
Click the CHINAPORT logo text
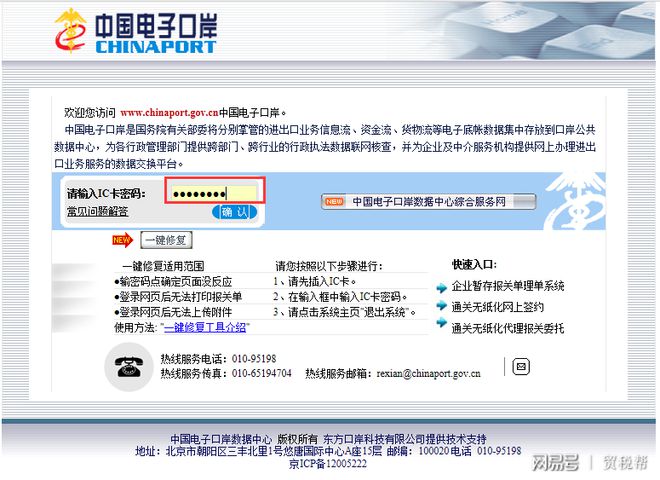point(156,47)
